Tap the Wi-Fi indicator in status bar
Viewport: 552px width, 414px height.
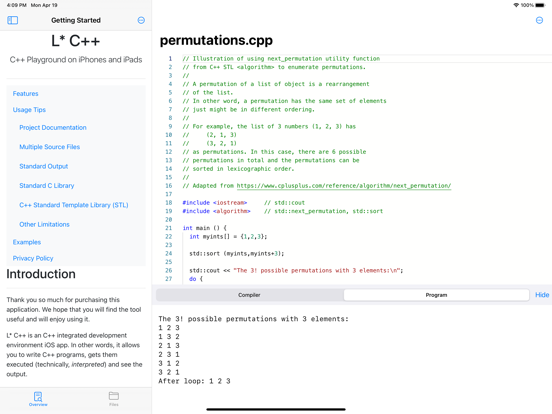pos(516,5)
